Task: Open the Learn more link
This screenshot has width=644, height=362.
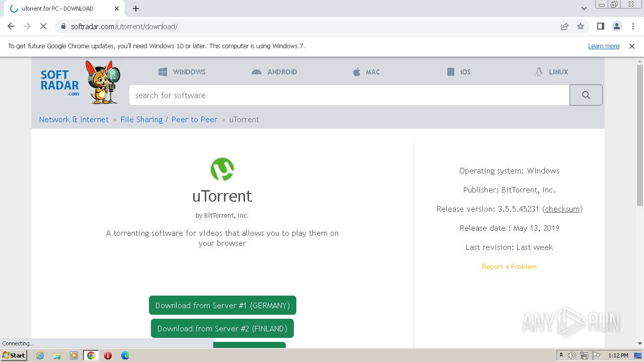Action: coord(604,46)
